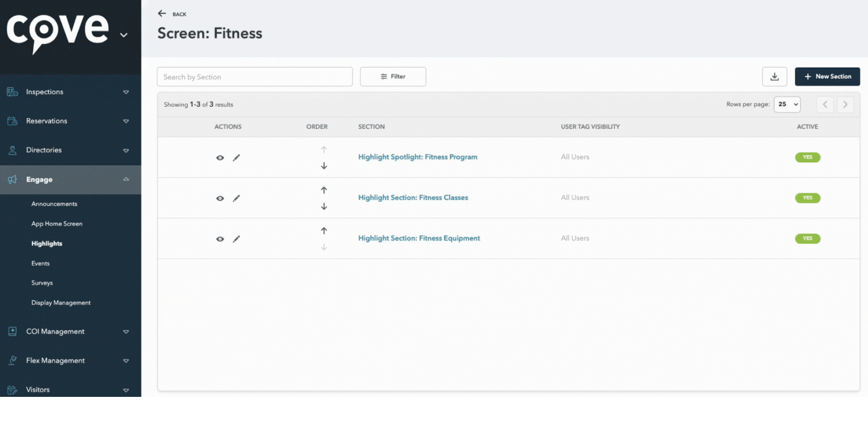Click the USER TAG VISIBILITY header
Viewport: 868px width, 434px height.
pos(590,127)
